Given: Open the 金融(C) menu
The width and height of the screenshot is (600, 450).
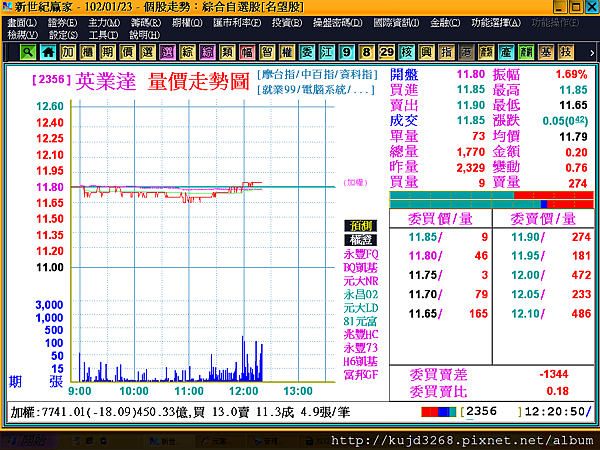Looking at the screenshot, I should (445, 23).
